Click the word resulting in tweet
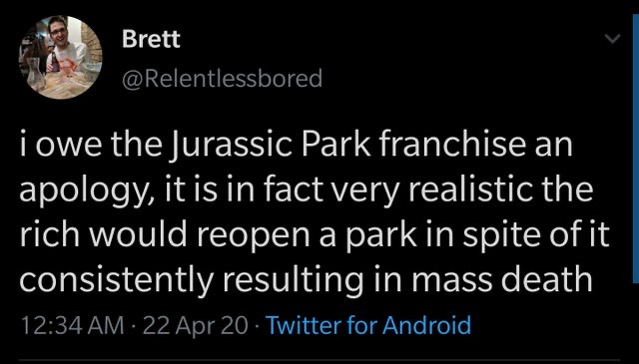The height and width of the screenshot is (364, 639). coord(293,279)
